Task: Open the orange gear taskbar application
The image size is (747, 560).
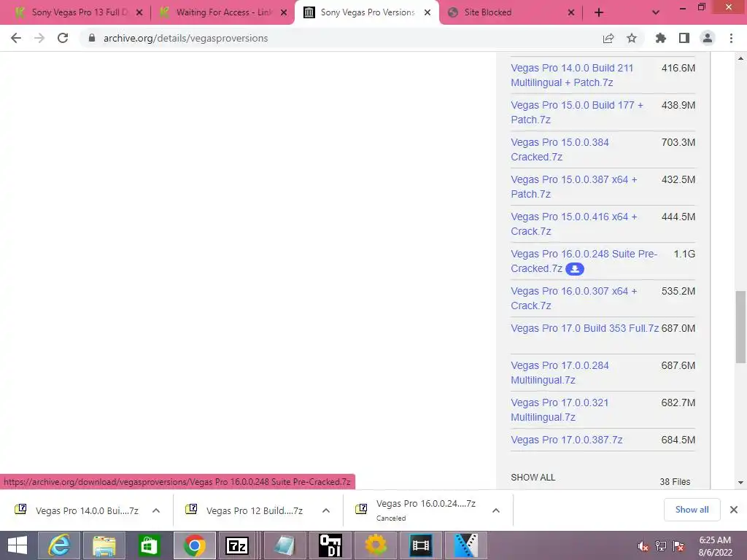Action: click(x=376, y=545)
